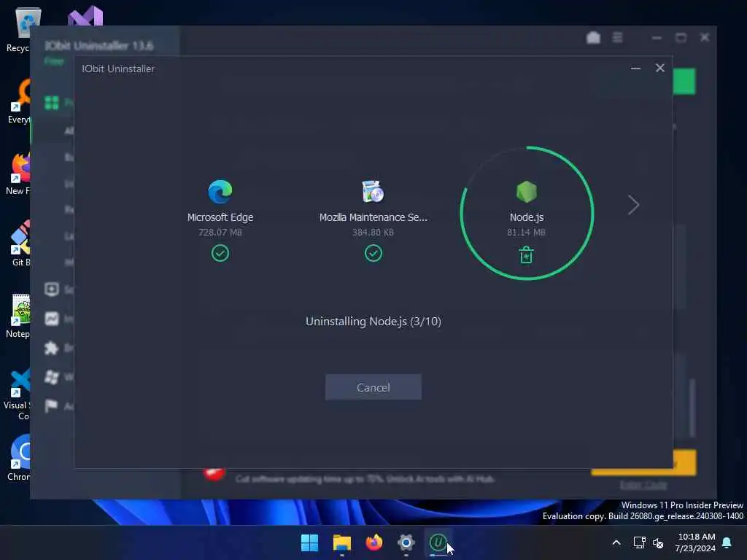Viewport: 747px width, 560px height.
Task: Minimize the IObit Uninstaller dialog
Action: pos(635,68)
